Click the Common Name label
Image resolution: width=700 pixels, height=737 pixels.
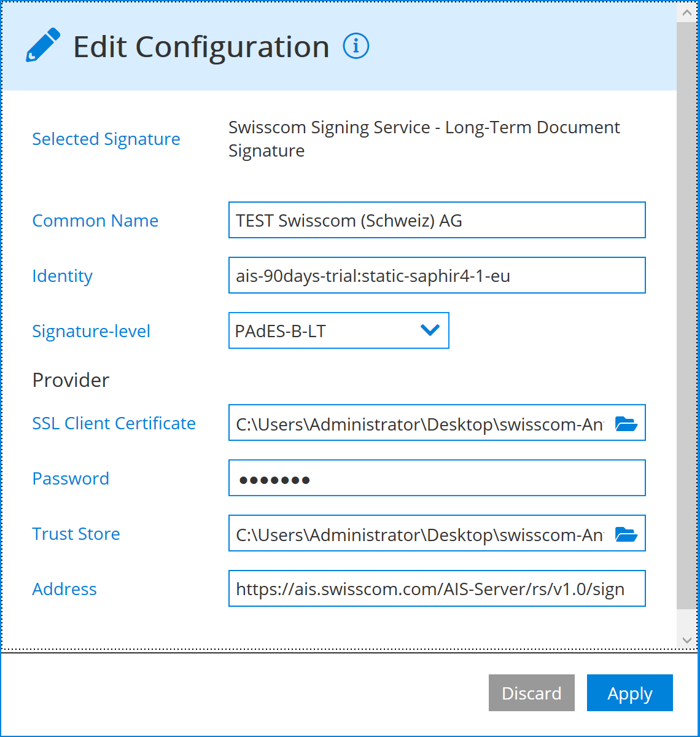pyautogui.click(x=95, y=220)
